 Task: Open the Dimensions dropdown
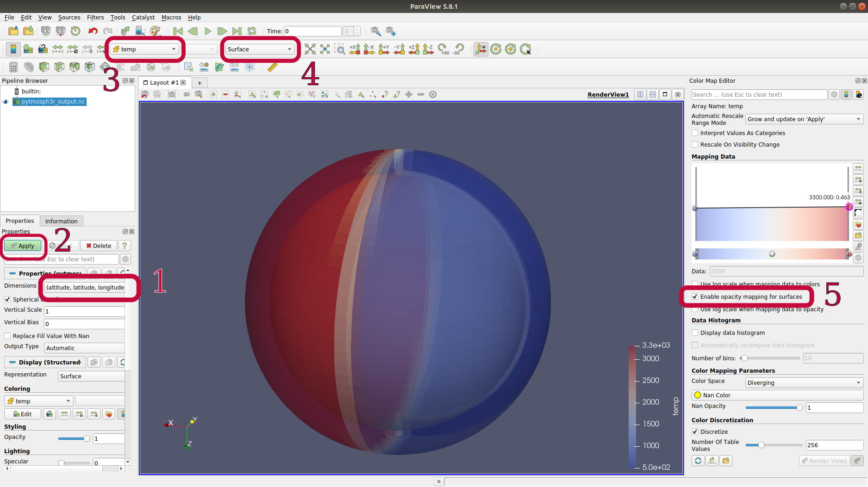pyautogui.click(x=84, y=287)
